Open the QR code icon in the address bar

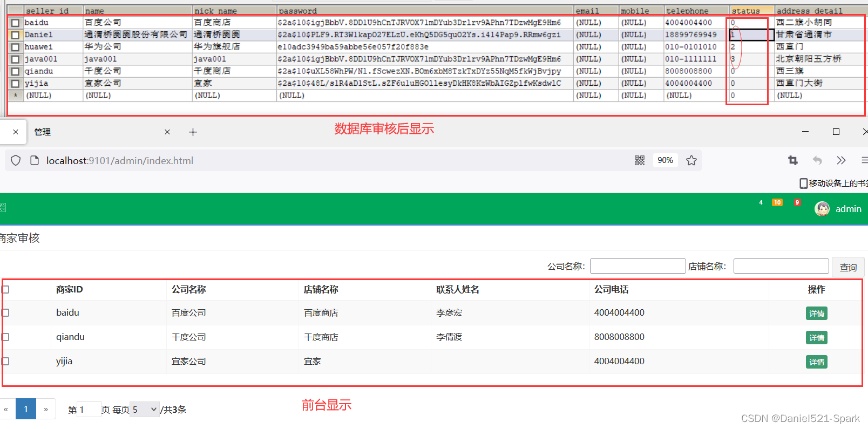(x=640, y=160)
